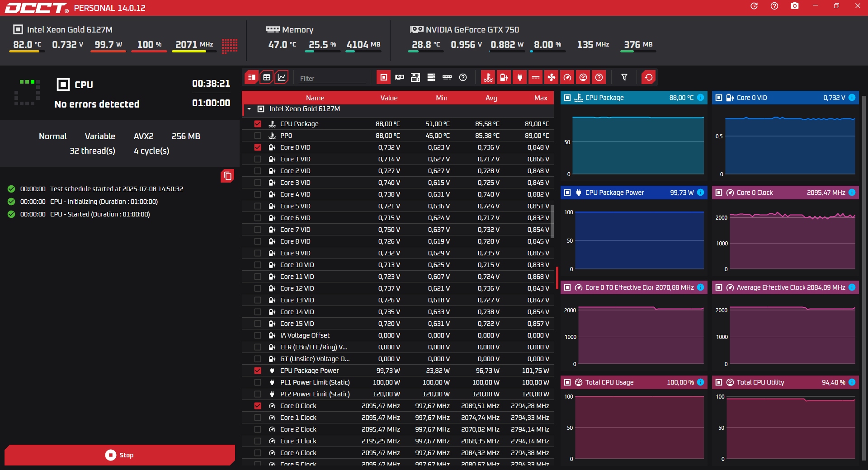Sort table by the Name column
The width and height of the screenshot is (868, 470).
tap(315, 98)
